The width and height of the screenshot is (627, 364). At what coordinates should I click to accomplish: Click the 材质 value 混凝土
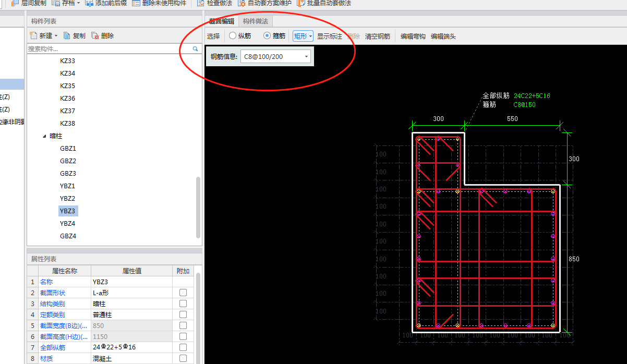click(131, 358)
